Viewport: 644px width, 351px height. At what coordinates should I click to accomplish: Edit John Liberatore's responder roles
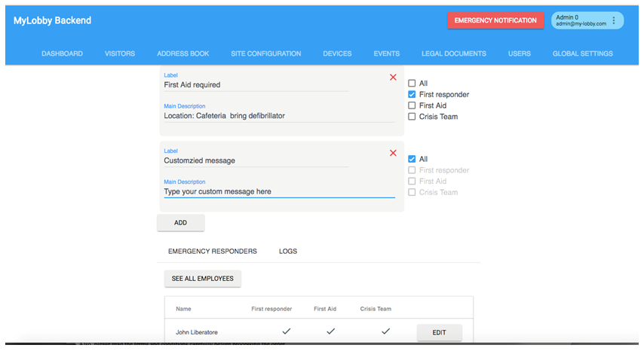(x=439, y=332)
